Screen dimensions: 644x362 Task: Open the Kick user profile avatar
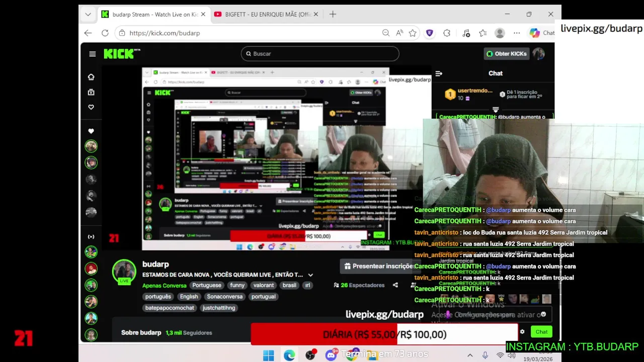tap(539, 54)
